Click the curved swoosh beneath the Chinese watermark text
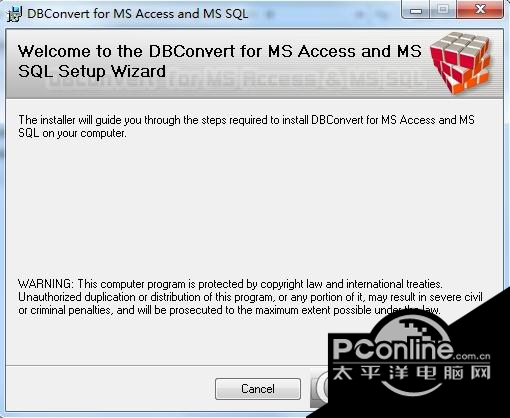This screenshot has height=418, width=510. pyautogui.click(x=410, y=388)
